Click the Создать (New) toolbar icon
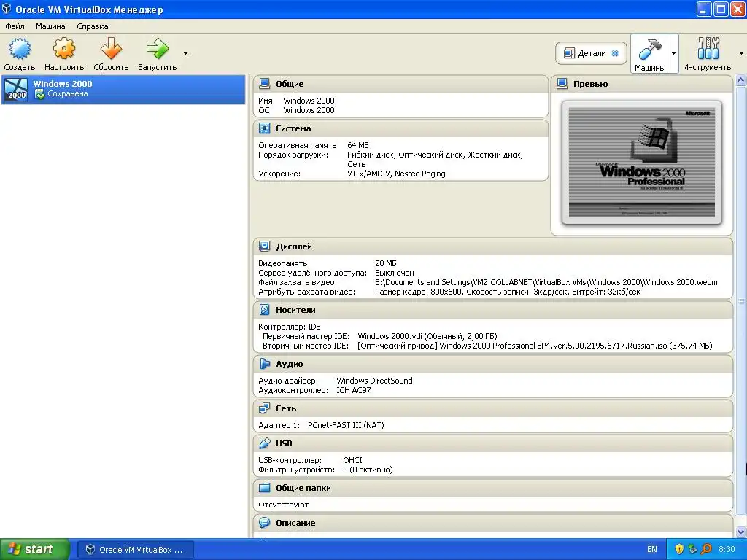The width and height of the screenshot is (747, 560). [20, 49]
